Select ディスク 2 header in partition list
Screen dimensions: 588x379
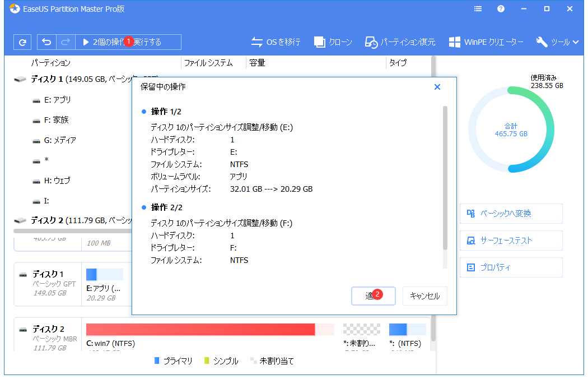click(x=73, y=220)
